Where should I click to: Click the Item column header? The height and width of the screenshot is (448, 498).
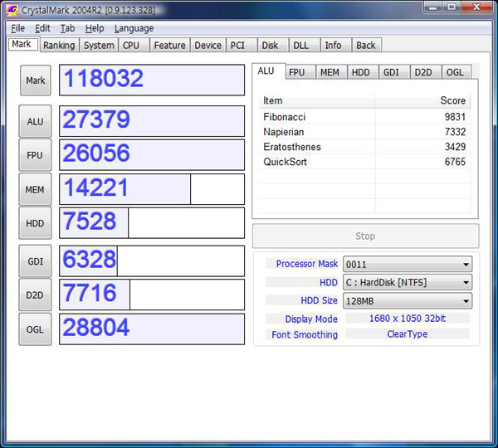click(x=317, y=100)
